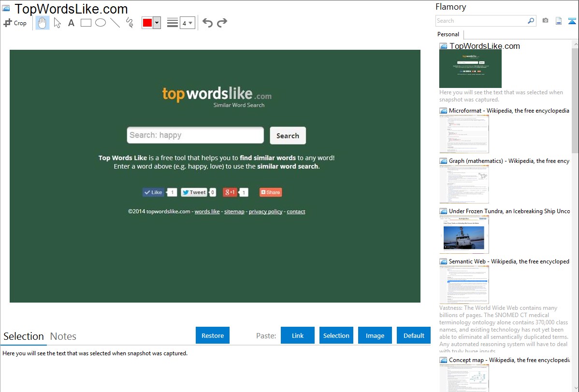Undo the last annotation
The width and height of the screenshot is (579, 392).
coord(207,23)
